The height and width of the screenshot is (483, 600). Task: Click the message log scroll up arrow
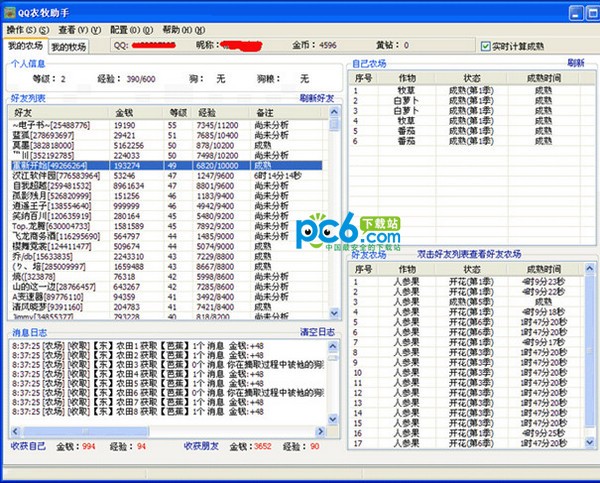pyautogui.click(x=333, y=346)
